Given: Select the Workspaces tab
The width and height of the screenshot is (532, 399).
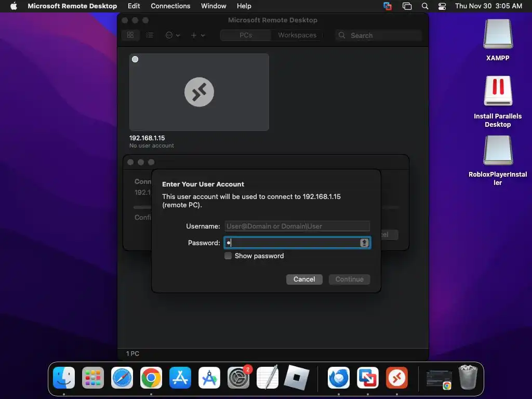Looking at the screenshot, I should click(297, 35).
